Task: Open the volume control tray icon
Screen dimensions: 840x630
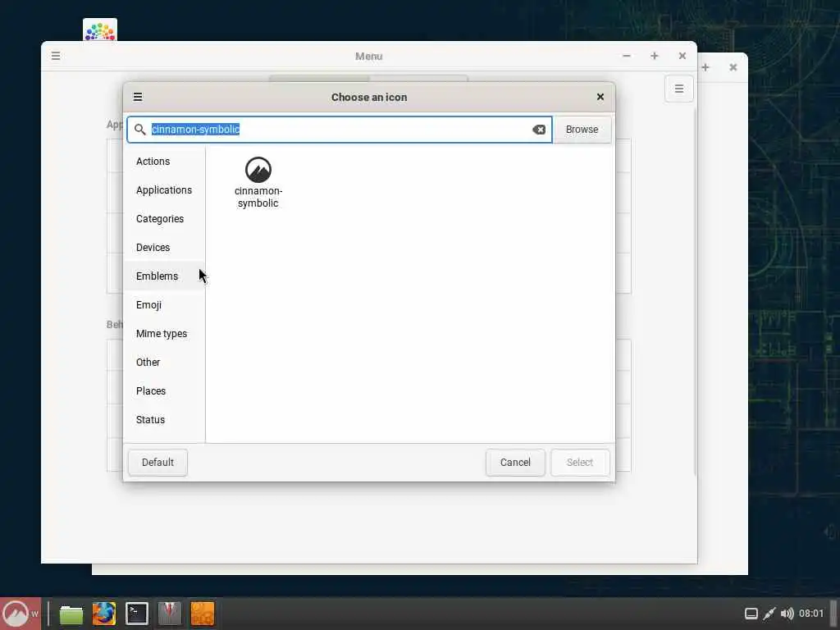Action: [787, 614]
